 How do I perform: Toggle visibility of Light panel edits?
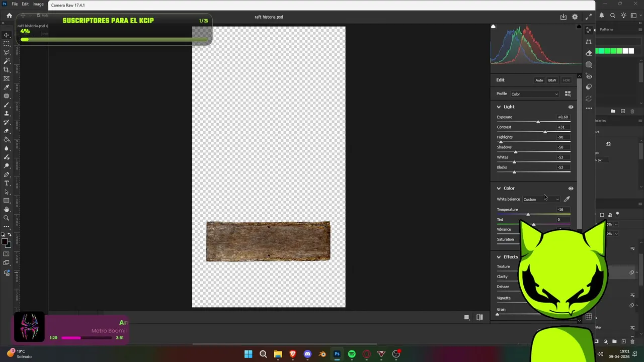pos(571,107)
